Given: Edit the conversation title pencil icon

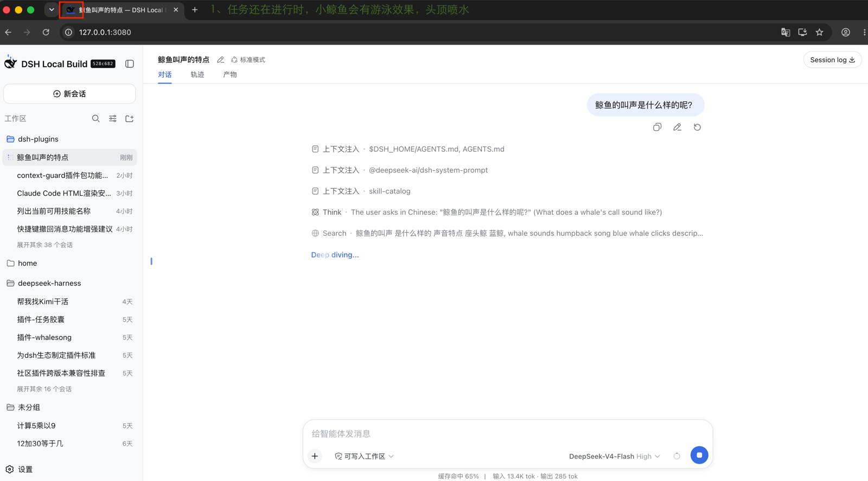Looking at the screenshot, I should click(x=220, y=60).
